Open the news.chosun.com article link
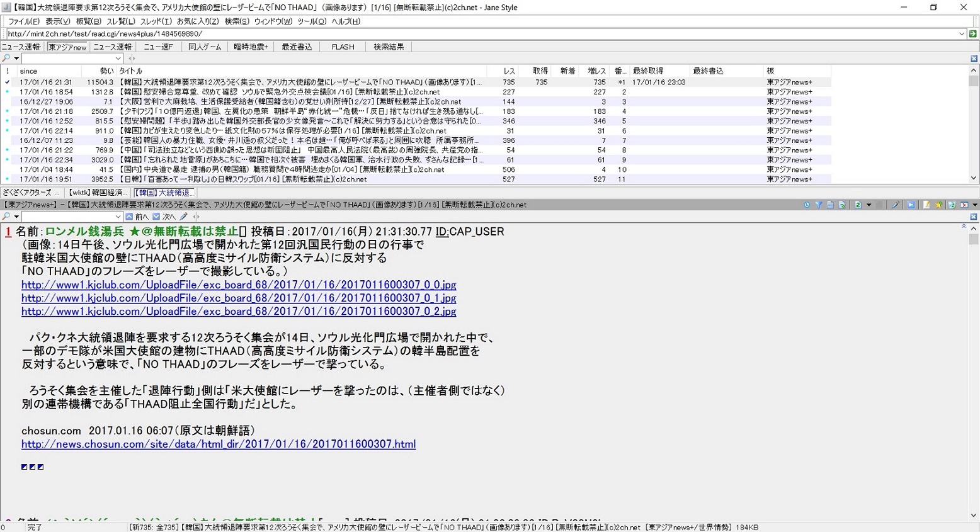The width and height of the screenshot is (980, 532). pyautogui.click(x=218, y=444)
